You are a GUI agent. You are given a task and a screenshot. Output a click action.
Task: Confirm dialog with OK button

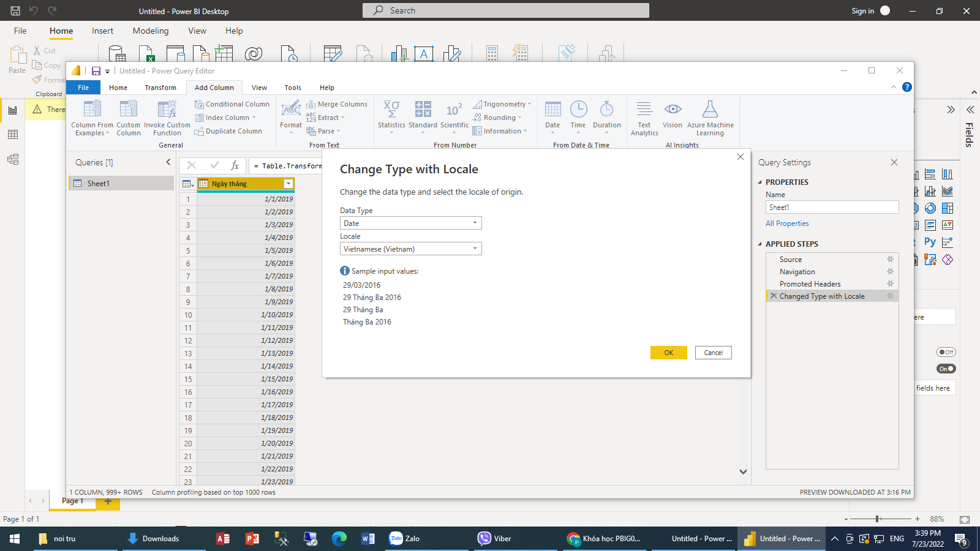pos(669,353)
